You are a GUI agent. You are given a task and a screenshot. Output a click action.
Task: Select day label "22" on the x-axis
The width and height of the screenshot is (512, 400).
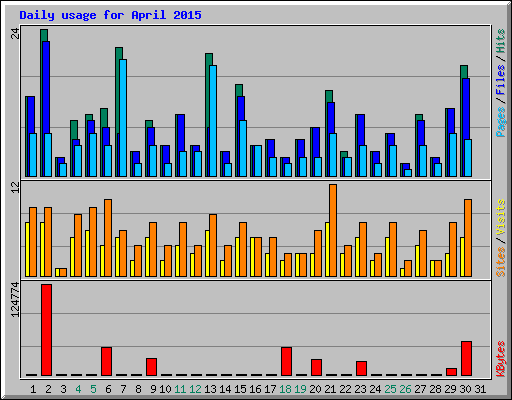(x=345, y=389)
